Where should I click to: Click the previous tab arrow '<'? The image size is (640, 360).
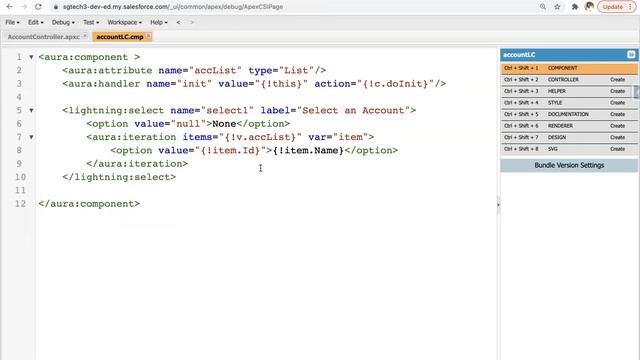click(x=178, y=22)
